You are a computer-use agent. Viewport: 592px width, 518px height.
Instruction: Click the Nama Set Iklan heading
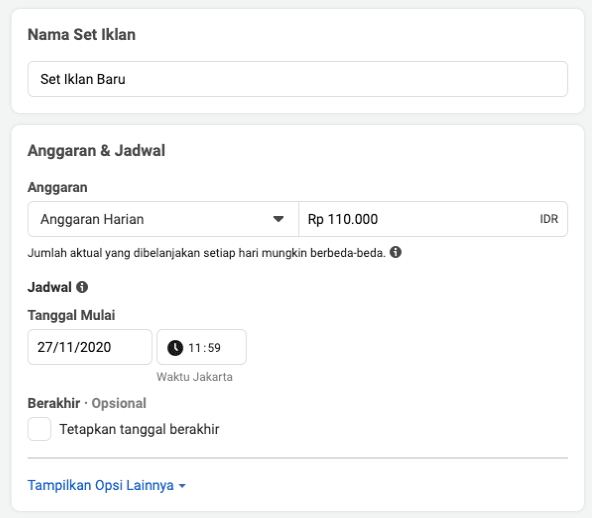pos(82,34)
